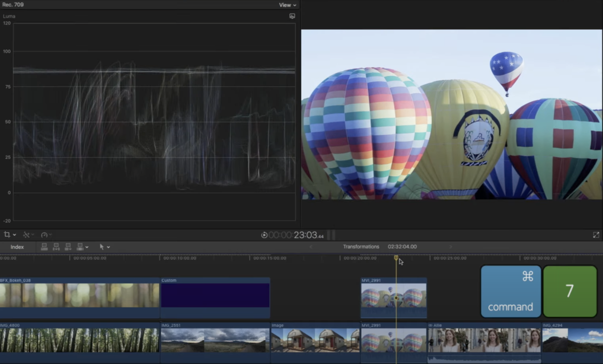Image resolution: width=603 pixels, height=364 pixels.
Task: Click the waveform scope settings icon
Action: point(292,16)
